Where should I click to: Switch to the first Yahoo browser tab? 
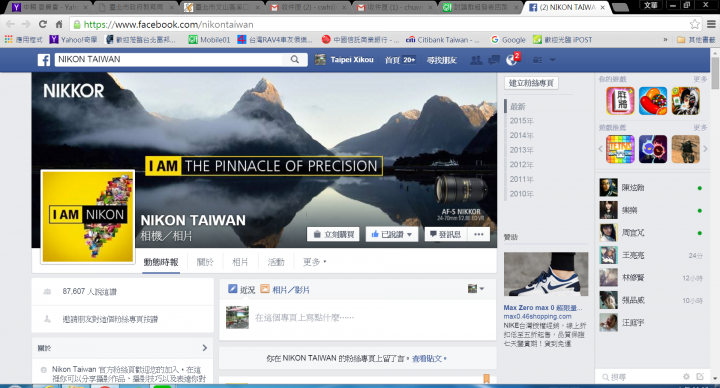[49, 7]
